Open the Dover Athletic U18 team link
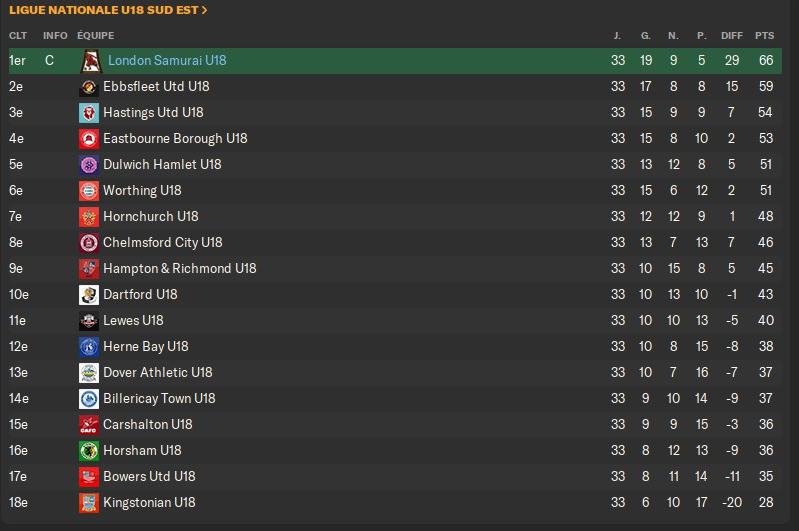This screenshot has width=799, height=531. coord(158,373)
